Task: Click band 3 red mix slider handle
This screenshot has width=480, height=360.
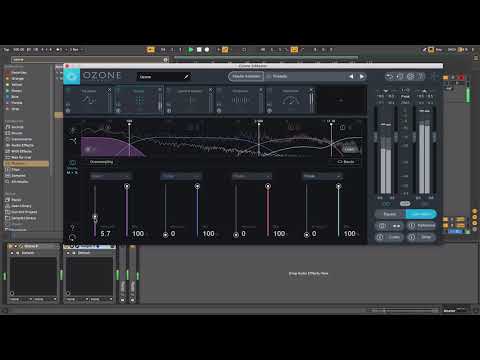Action: [x=268, y=186]
